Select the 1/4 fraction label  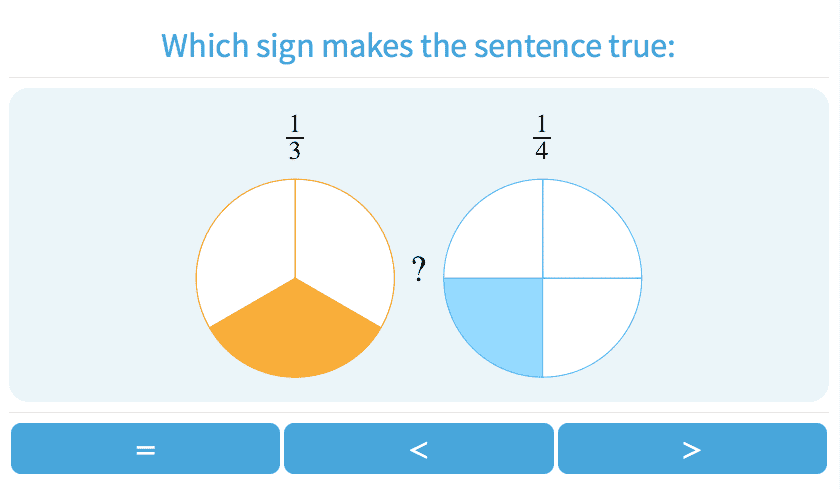click(542, 137)
